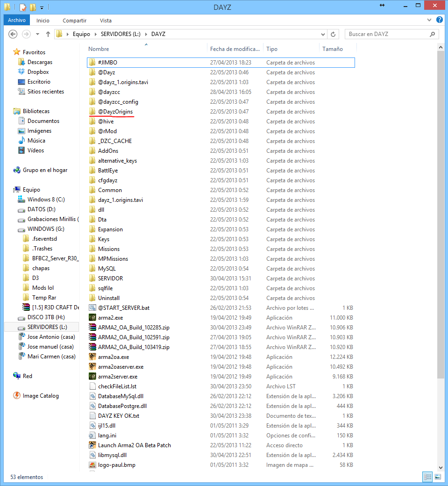Select the _DZC_CACHE folder
The height and width of the screenshot is (486, 448).
point(114,141)
